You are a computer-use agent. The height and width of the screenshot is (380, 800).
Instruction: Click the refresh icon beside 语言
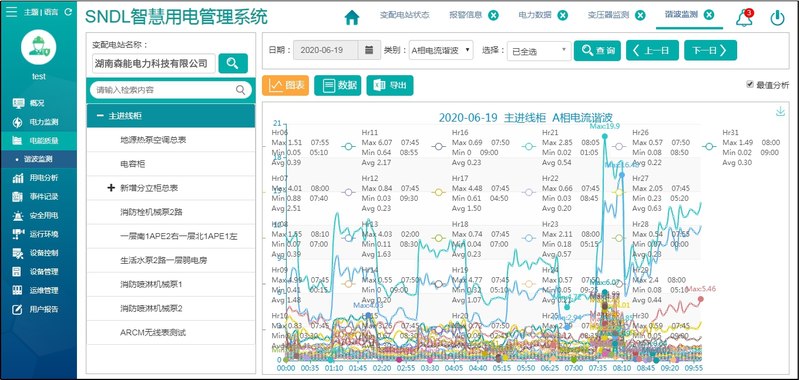[68, 12]
